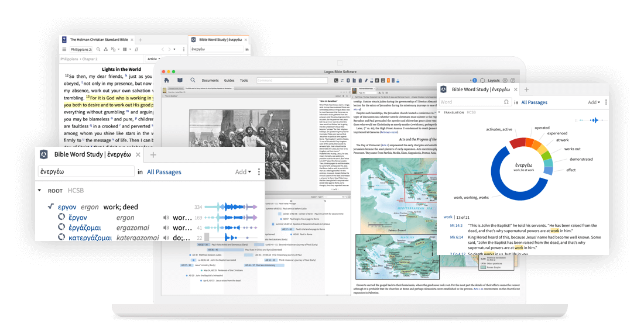Collapse the ROOT section triangle
Screen dimensions: 644x324
39,190
